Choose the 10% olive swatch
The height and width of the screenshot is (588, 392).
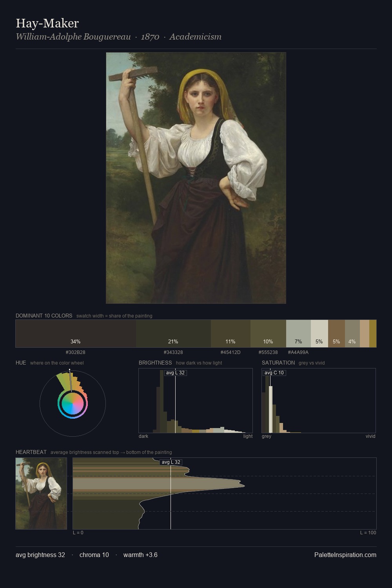(268, 334)
